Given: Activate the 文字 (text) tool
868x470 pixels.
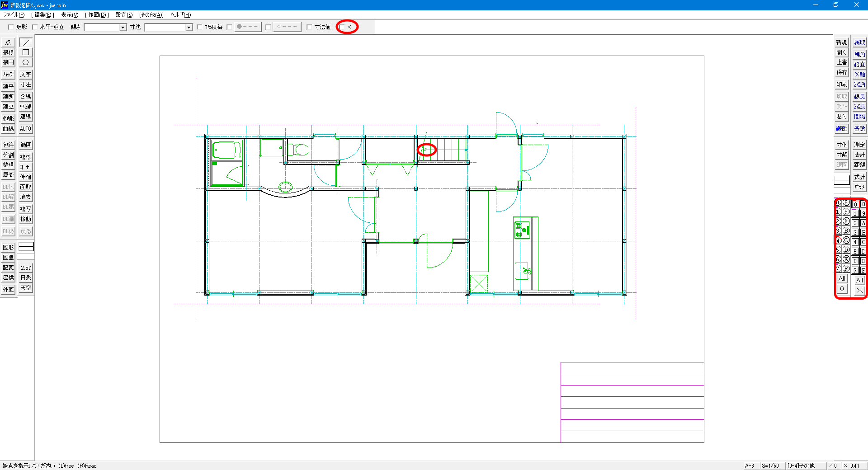Looking at the screenshot, I should point(26,74).
